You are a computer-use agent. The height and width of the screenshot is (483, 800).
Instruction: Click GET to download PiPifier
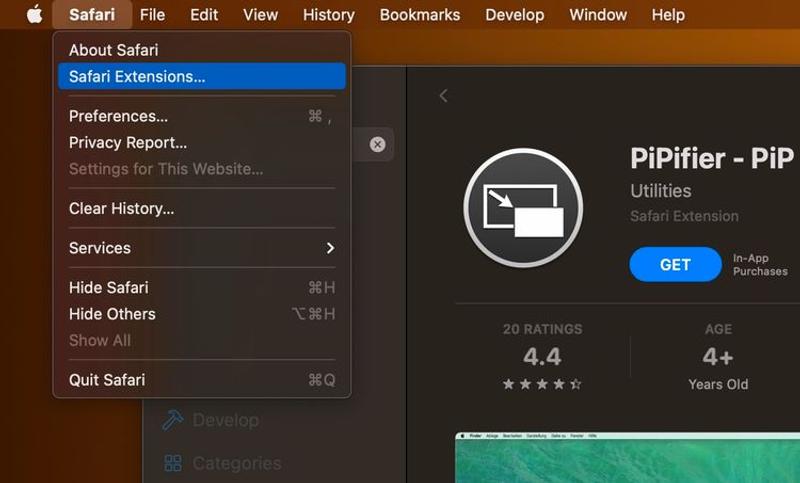pos(675,264)
